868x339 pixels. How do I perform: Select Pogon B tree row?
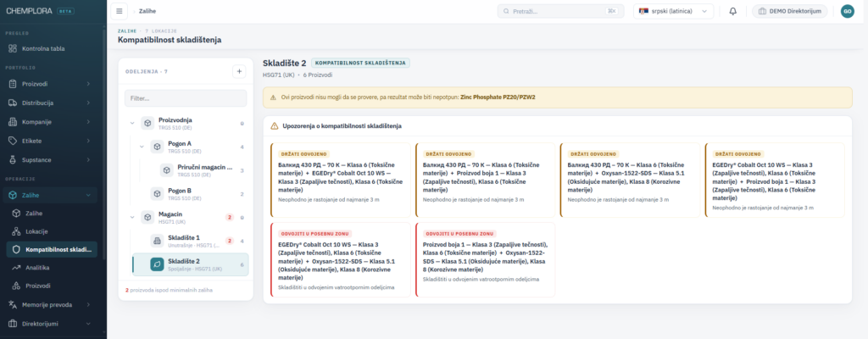191,194
